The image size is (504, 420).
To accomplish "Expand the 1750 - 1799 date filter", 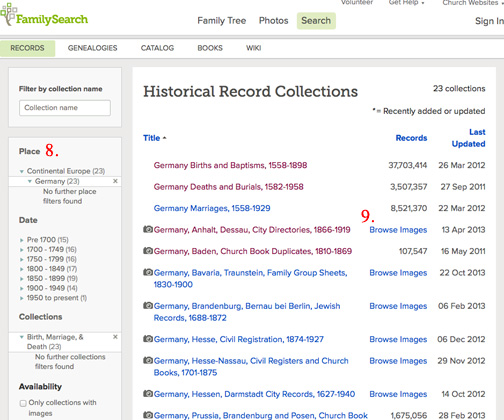I will coord(22,259).
